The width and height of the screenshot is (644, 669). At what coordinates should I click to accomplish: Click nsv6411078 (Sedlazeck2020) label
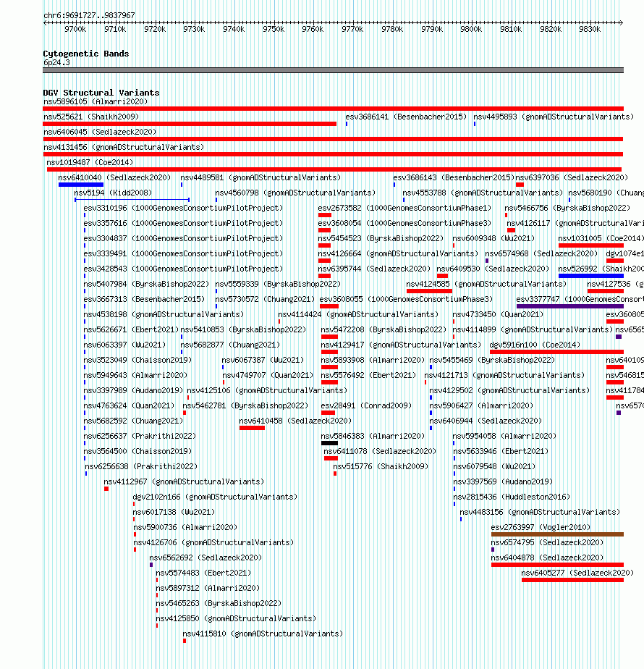[380, 451]
